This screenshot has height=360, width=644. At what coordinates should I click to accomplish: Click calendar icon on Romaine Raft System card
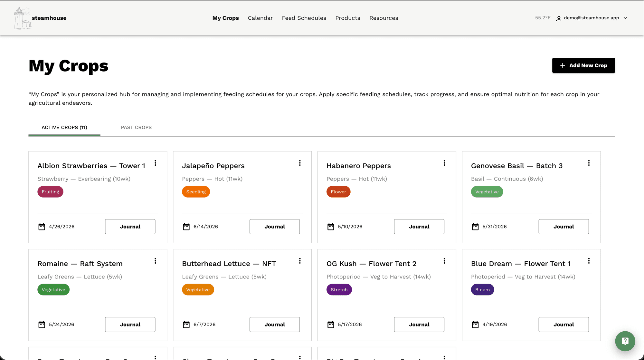[x=42, y=325]
